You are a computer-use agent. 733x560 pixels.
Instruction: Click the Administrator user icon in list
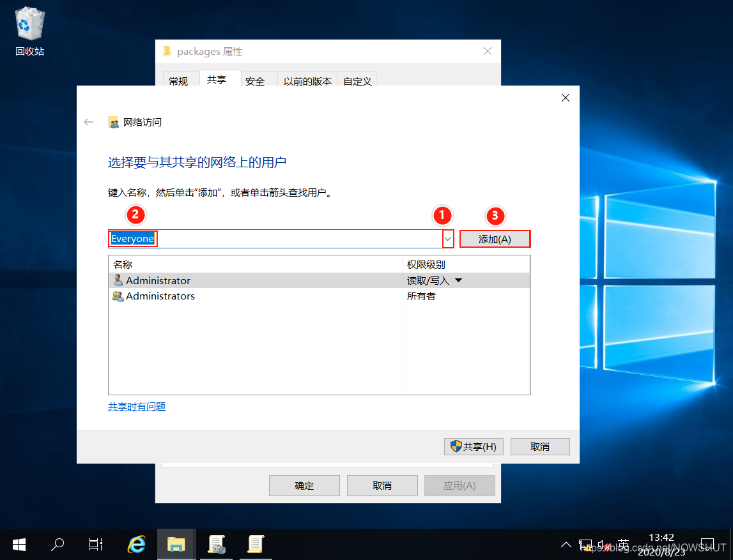point(118,280)
